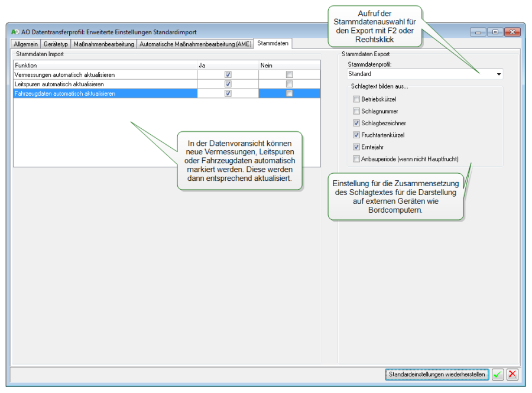The height and width of the screenshot is (393, 532).
Task: Minimize the Datentransferprofil window
Action: pos(479,32)
